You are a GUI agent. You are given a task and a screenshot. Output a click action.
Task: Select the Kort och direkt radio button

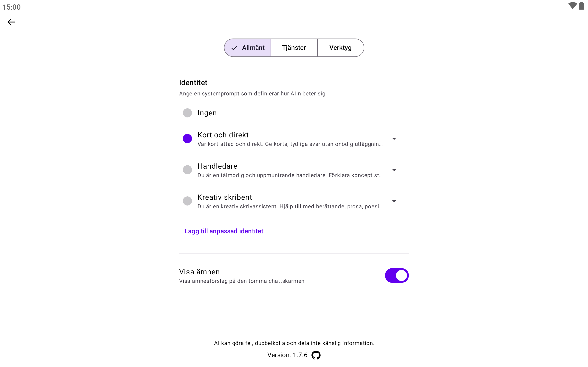click(x=187, y=139)
